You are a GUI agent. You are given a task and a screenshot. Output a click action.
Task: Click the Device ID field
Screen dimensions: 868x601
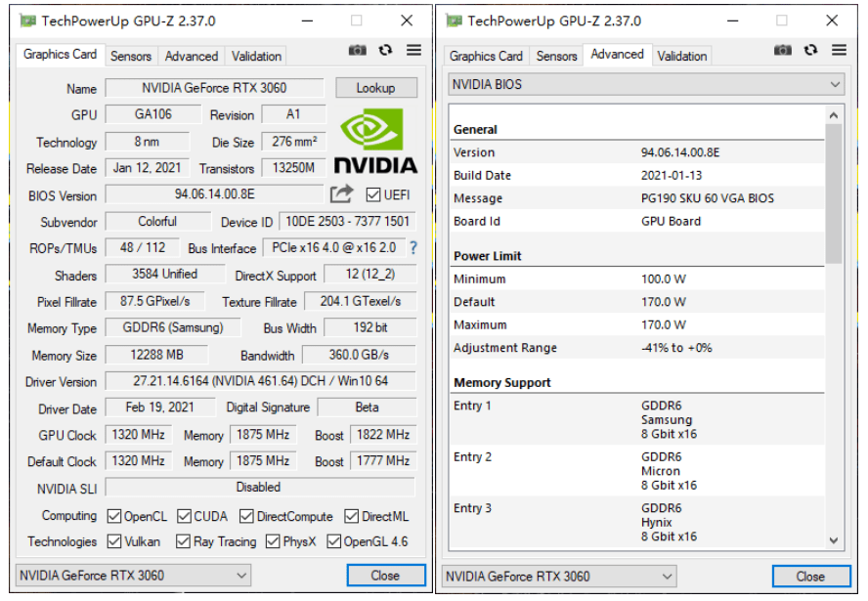point(348,222)
